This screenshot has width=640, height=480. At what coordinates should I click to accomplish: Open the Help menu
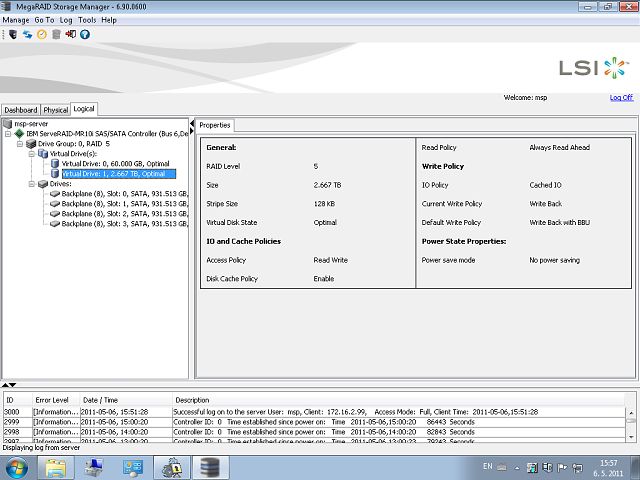[109, 20]
